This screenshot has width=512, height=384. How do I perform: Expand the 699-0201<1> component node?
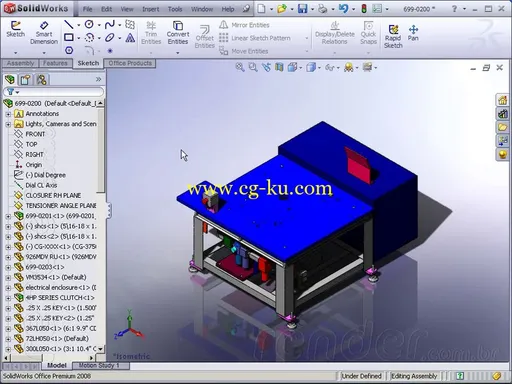[8, 216]
